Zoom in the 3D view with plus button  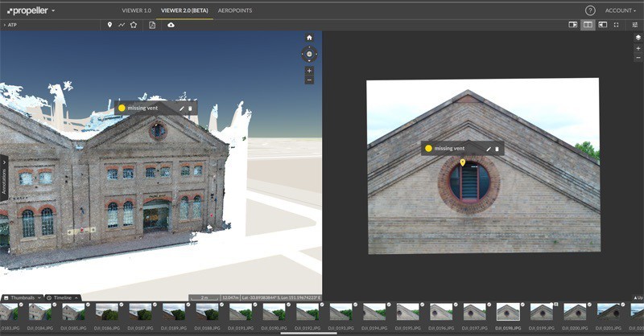point(309,71)
